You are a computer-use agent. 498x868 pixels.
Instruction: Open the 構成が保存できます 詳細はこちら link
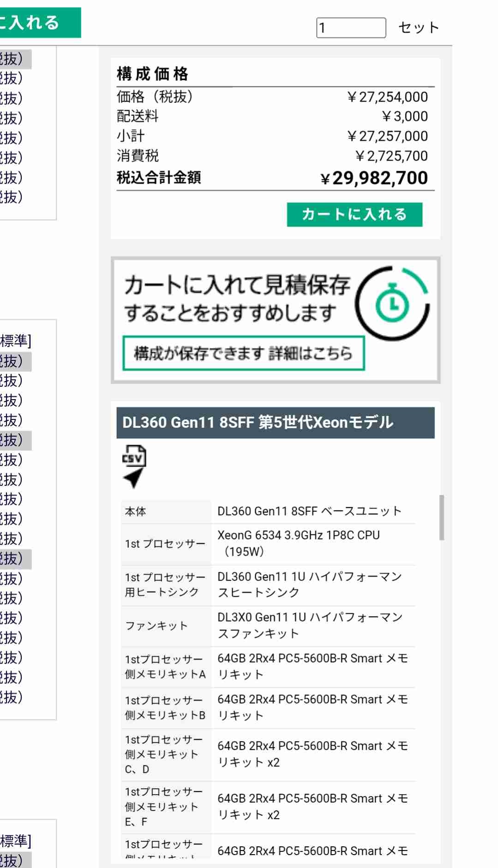click(x=243, y=353)
